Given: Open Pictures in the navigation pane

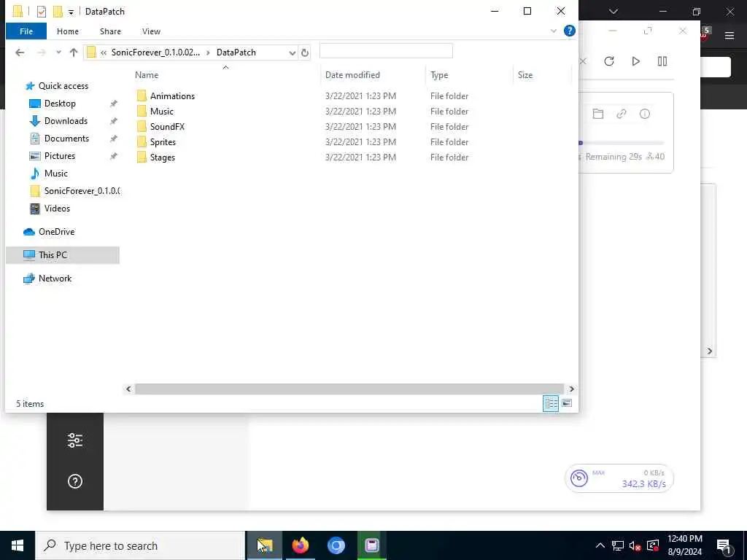Looking at the screenshot, I should 60,156.
